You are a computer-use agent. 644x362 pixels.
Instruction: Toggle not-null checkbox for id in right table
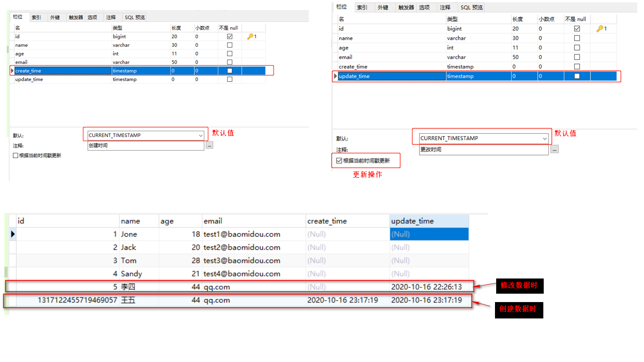pos(577,28)
